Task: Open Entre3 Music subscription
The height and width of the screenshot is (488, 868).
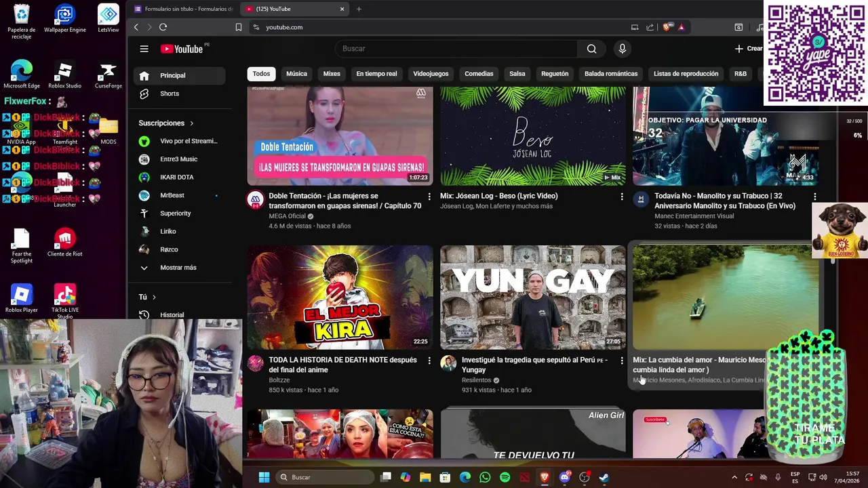Action: 179,159
